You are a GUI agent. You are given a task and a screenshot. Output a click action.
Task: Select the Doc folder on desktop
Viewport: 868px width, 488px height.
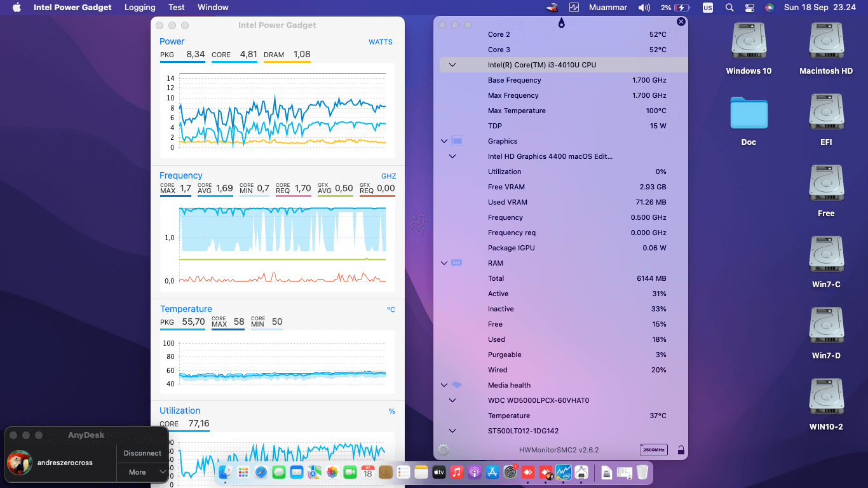749,119
